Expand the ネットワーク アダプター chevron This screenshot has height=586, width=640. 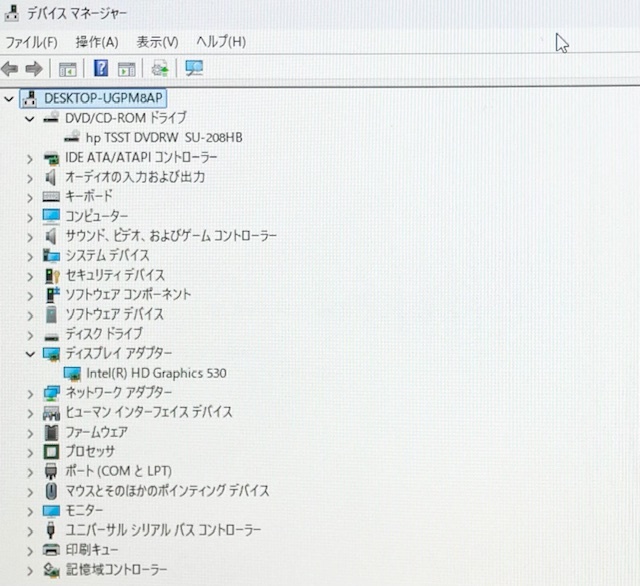click(x=29, y=394)
